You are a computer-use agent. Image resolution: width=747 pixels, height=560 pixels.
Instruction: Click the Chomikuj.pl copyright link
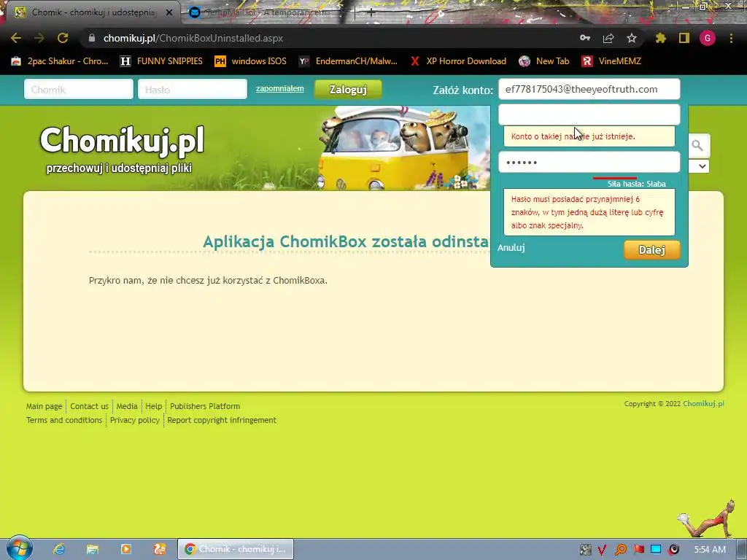click(x=703, y=403)
